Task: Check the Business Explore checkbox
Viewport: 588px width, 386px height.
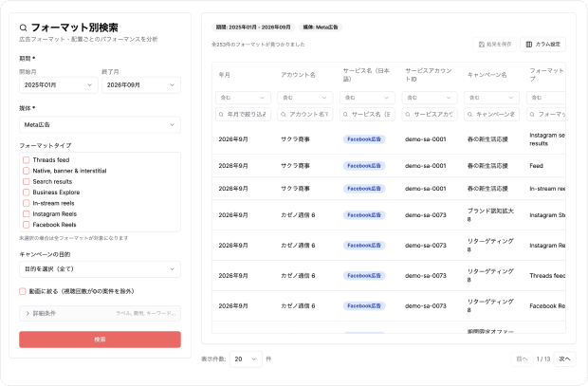Action: [27, 193]
